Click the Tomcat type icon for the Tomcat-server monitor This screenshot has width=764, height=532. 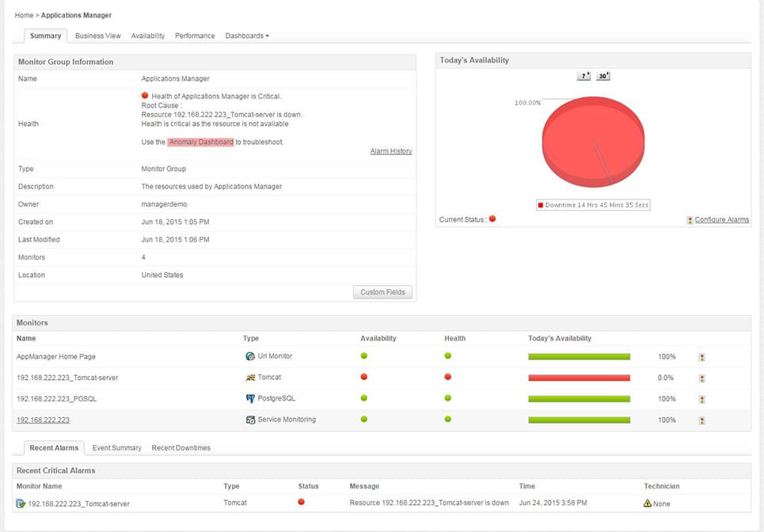249,378
